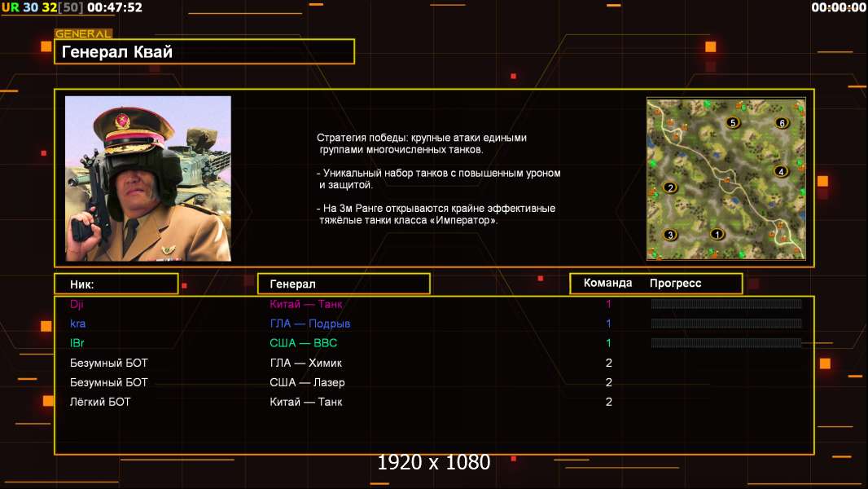This screenshot has height=489, width=868.
Task: Select the "Лёгкий БОТ" player row
Action: pos(100,402)
